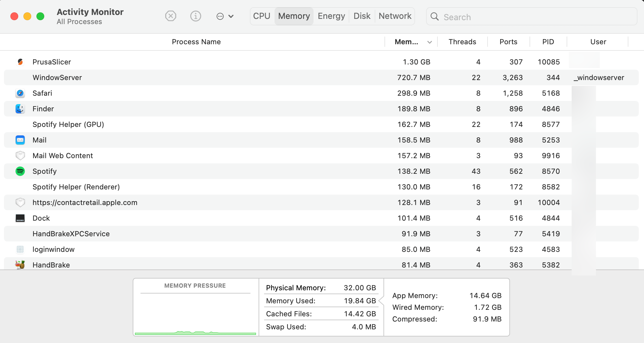The height and width of the screenshot is (343, 644).
Task: Click the magnifier icon in search field
Action: tap(435, 16)
